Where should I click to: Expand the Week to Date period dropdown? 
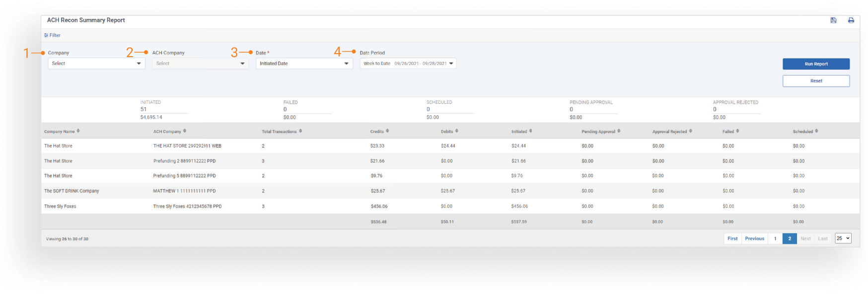(408, 64)
